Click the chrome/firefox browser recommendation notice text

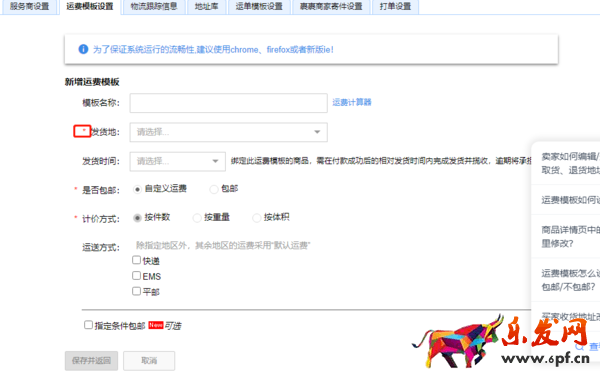point(213,49)
